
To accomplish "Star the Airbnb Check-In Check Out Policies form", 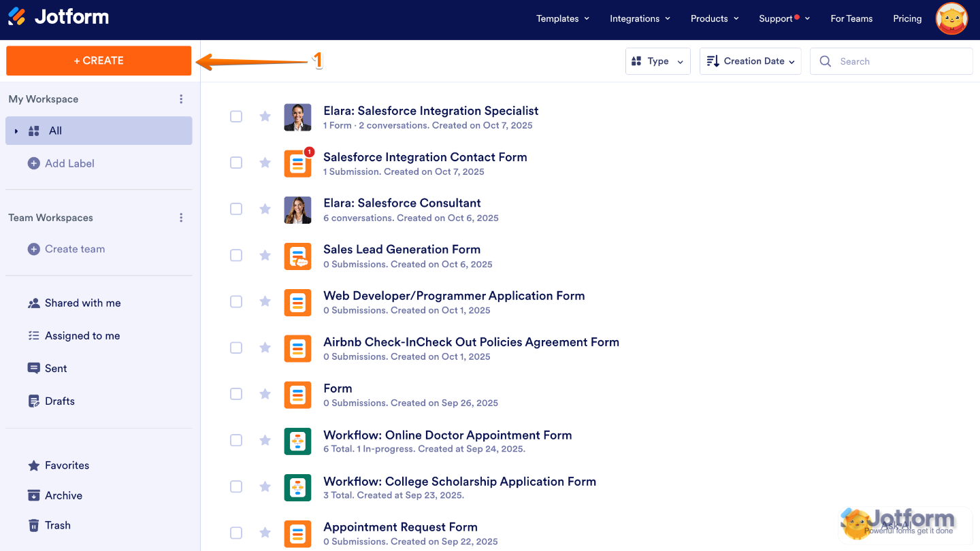I will click(265, 348).
